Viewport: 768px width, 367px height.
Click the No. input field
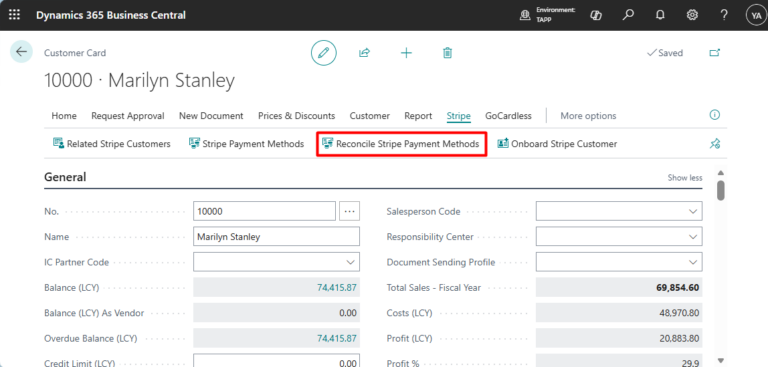(264, 211)
